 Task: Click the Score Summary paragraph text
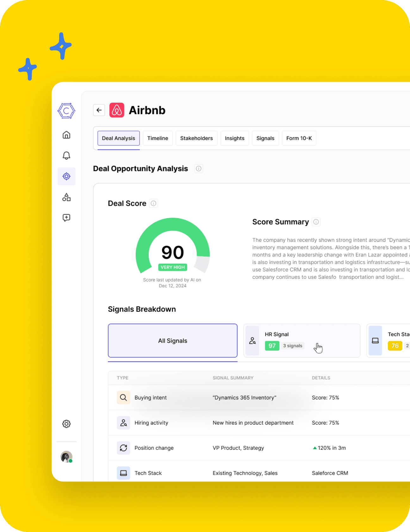pyautogui.click(x=331, y=259)
